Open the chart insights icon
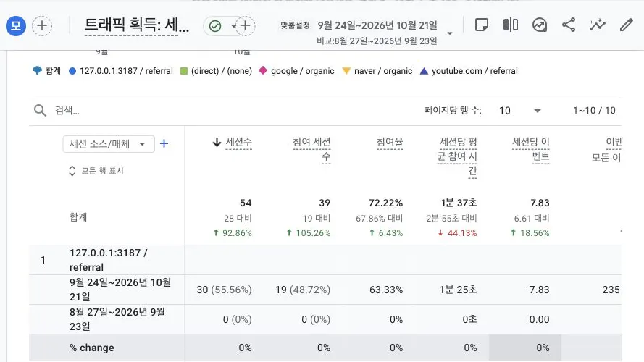Image resolution: width=644 pixels, height=362 pixels. pyautogui.click(x=540, y=25)
